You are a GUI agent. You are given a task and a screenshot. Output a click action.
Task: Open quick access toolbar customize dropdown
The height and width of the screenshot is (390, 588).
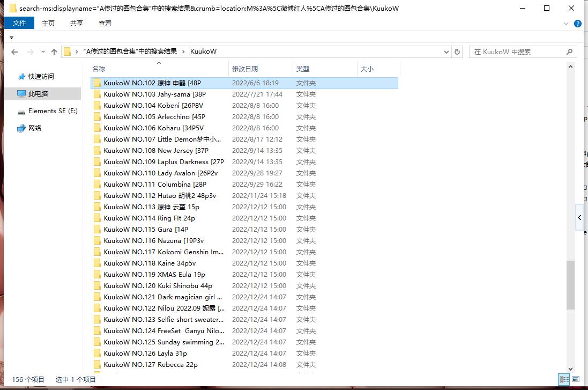click(x=12, y=38)
